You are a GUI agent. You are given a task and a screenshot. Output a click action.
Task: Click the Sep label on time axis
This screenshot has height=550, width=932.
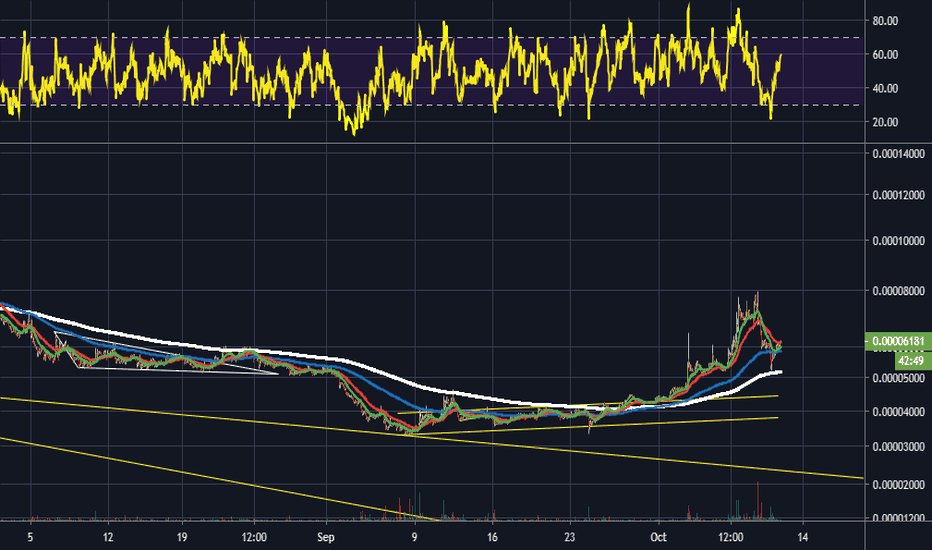[x=326, y=538]
